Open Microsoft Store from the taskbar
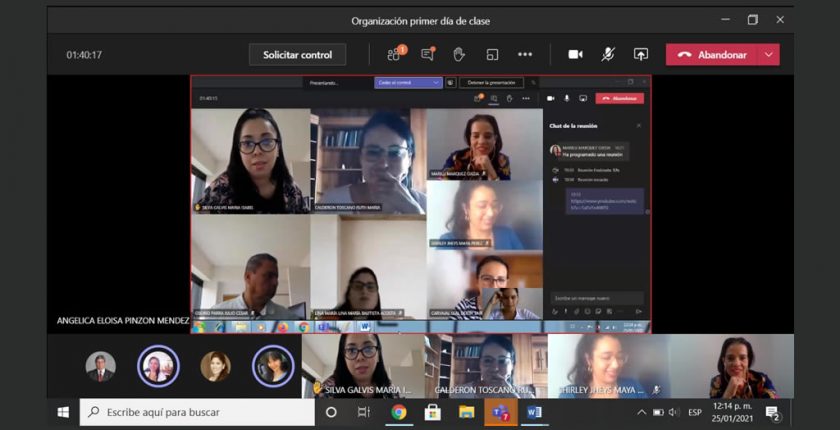The width and height of the screenshot is (840, 430). pos(432,412)
